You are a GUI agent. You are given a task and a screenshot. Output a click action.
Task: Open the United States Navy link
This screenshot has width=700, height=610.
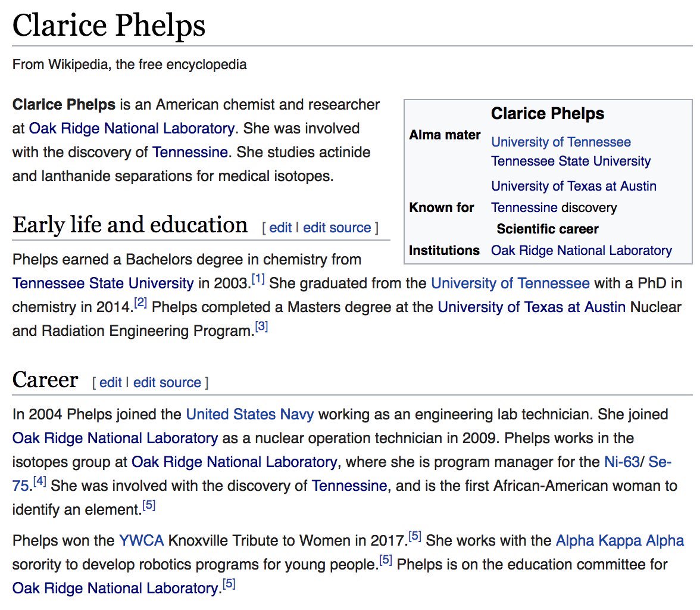[x=250, y=414]
